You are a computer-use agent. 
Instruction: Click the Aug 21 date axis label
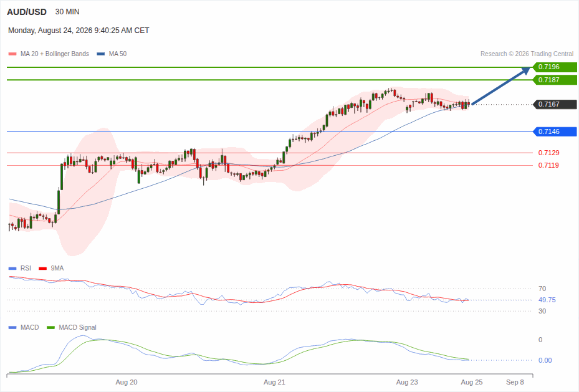click(274, 382)
